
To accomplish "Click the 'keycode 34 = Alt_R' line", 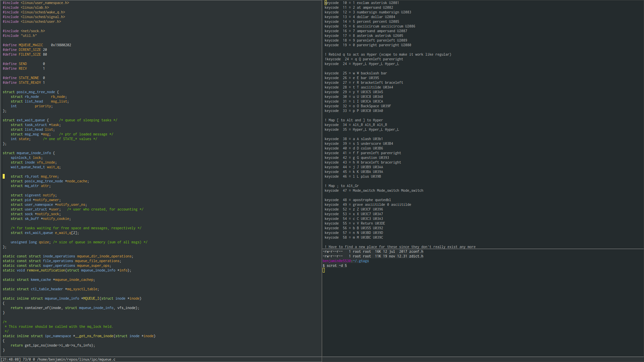I will point(356,125).
